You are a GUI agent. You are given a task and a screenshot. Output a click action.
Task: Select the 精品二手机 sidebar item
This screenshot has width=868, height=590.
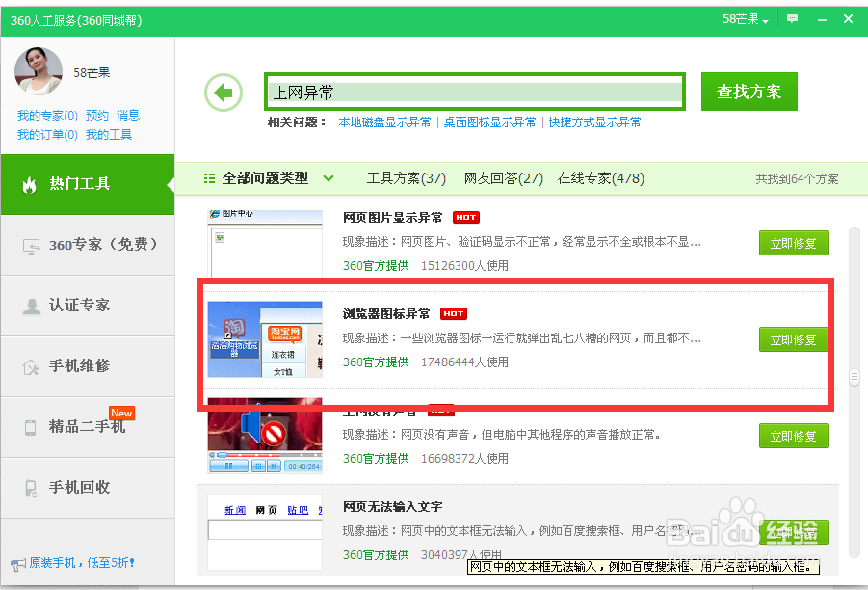coord(88,427)
